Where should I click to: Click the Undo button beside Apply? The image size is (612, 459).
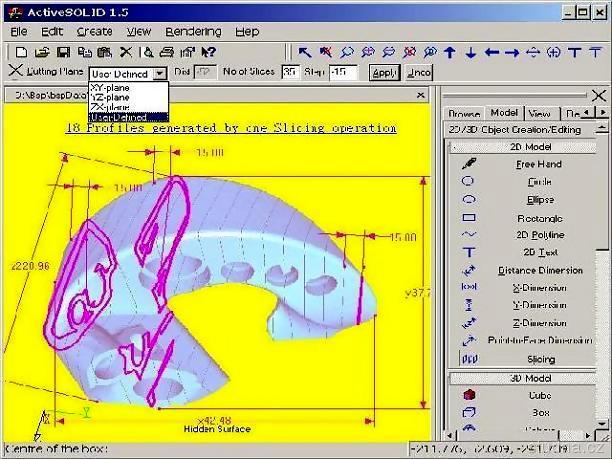tap(419, 73)
